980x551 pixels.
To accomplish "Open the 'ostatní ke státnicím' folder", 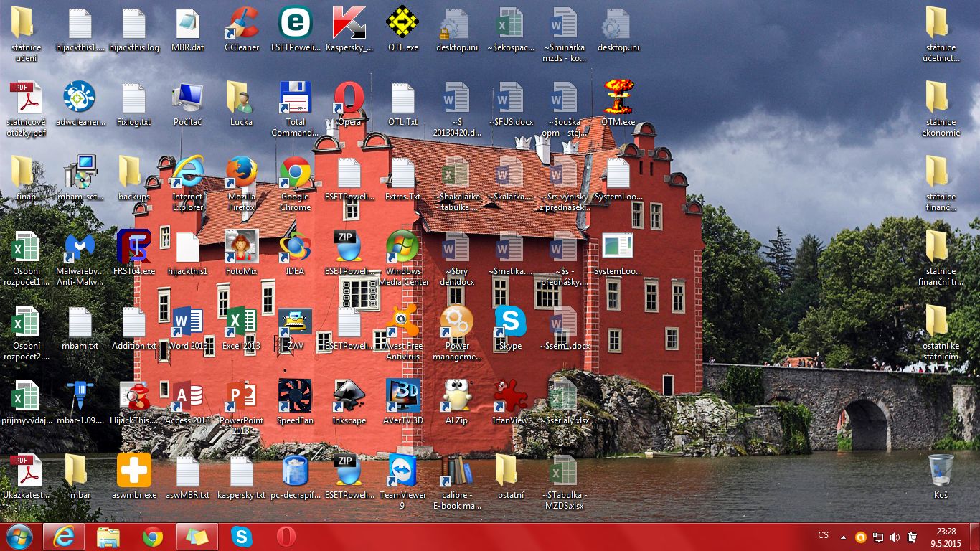I will tap(941, 333).
